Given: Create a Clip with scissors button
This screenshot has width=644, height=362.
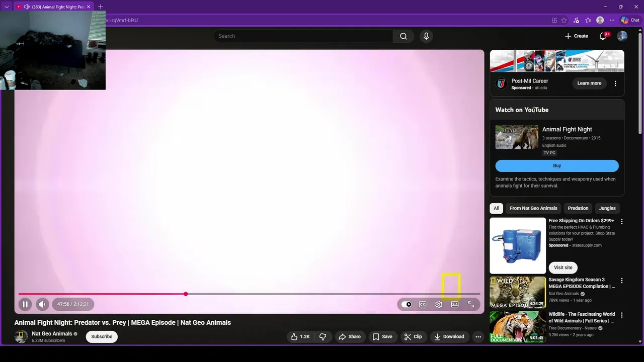Looking at the screenshot, I should (x=413, y=337).
